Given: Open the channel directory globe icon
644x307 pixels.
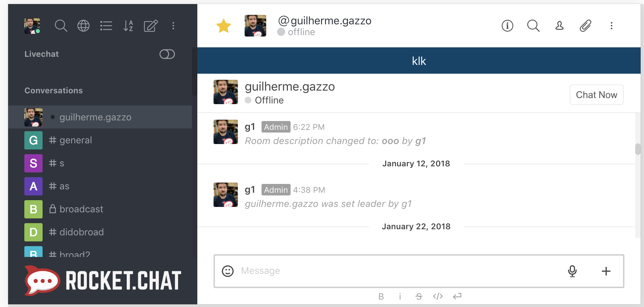Looking at the screenshot, I should pos(83,26).
